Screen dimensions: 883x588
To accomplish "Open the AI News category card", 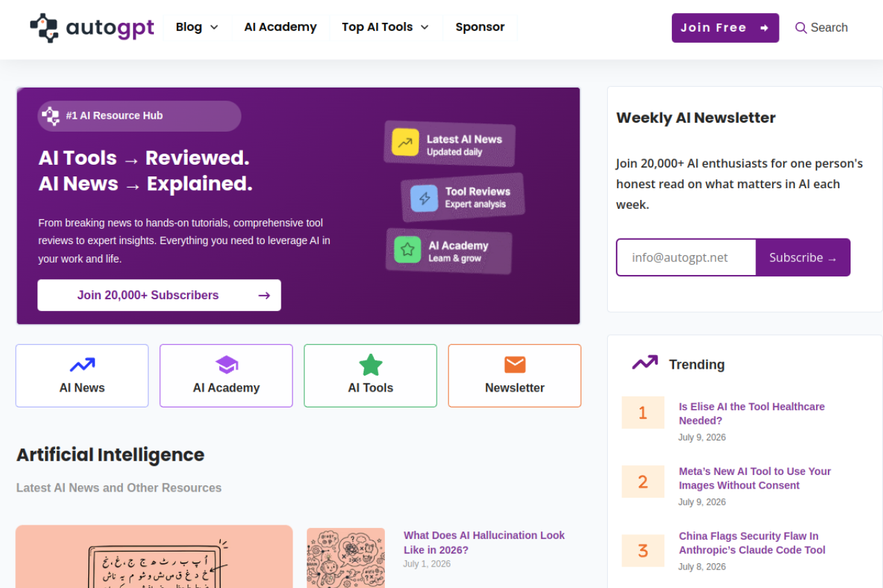I will [82, 376].
